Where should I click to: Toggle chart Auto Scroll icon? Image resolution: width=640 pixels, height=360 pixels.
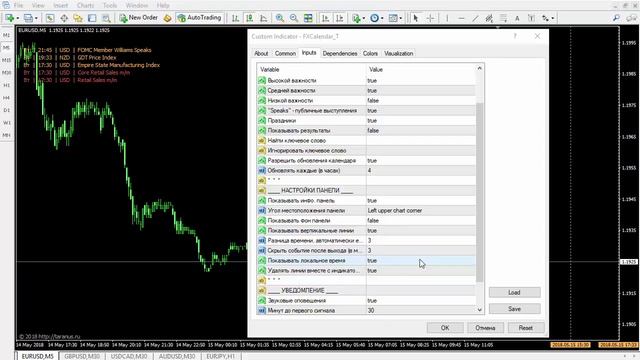pyautogui.click(x=325, y=18)
